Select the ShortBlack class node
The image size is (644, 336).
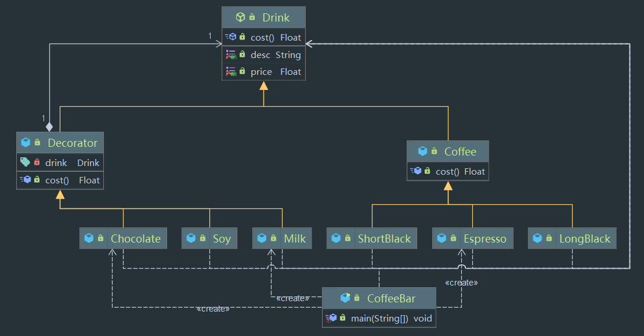pyautogui.click(x=372, y=239)
